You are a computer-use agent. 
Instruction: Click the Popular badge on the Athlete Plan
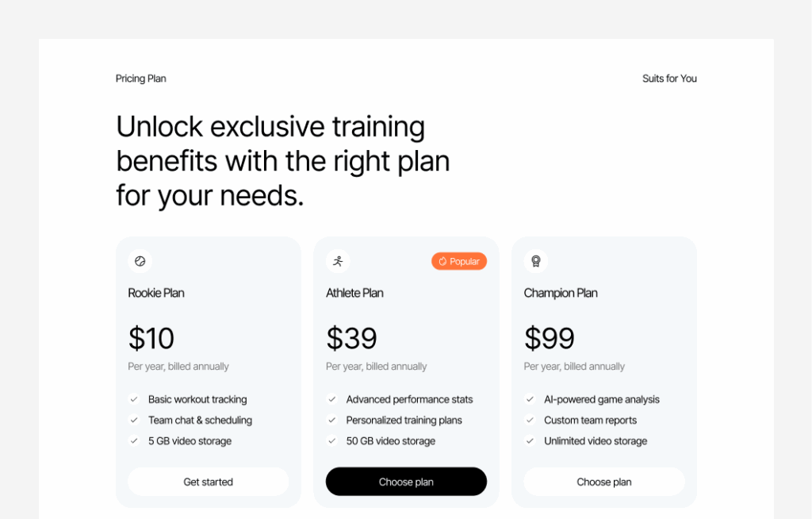click(458, 261)
